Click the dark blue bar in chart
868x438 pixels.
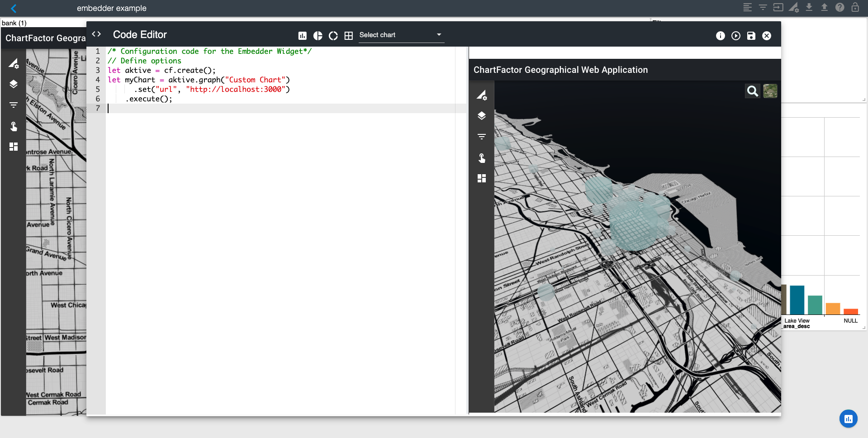797,300
